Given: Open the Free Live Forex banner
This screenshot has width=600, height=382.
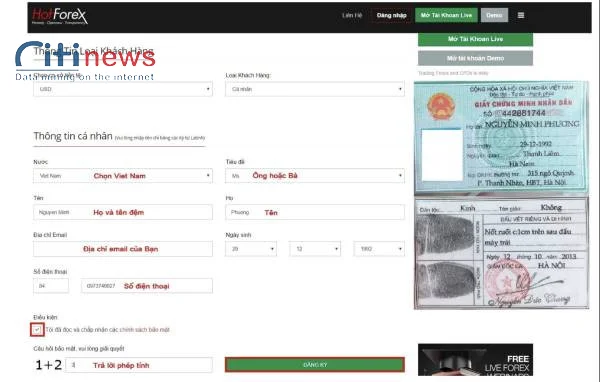Looking at the screenshot, I should click(x=475, y=360).
